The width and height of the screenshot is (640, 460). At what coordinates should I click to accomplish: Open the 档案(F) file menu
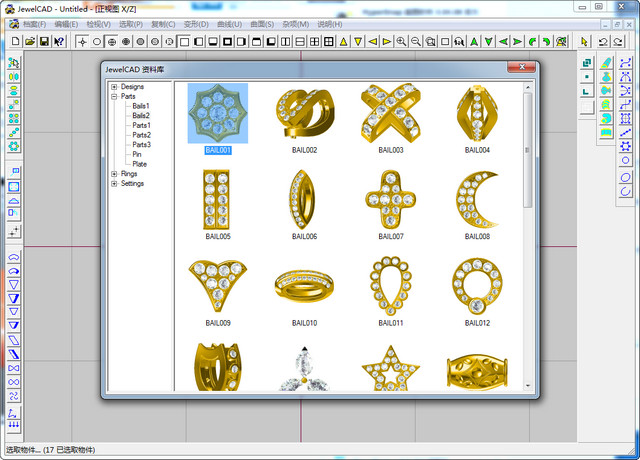34,24
